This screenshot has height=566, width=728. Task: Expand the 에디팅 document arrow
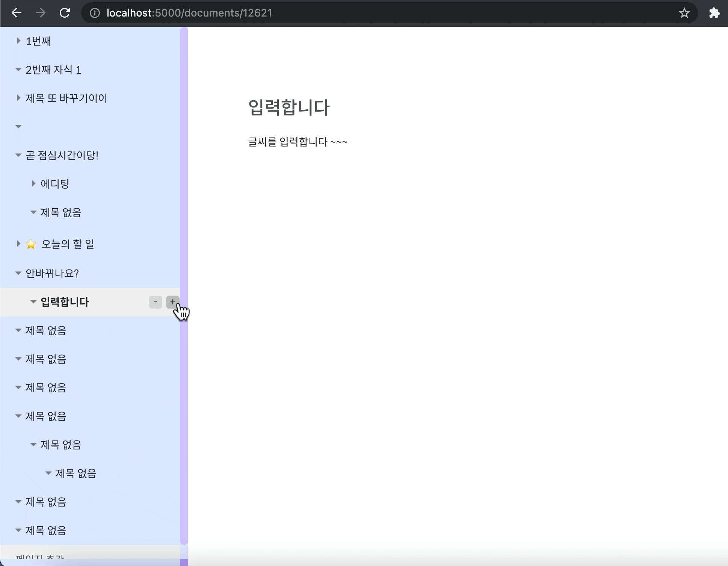(33, 184)
